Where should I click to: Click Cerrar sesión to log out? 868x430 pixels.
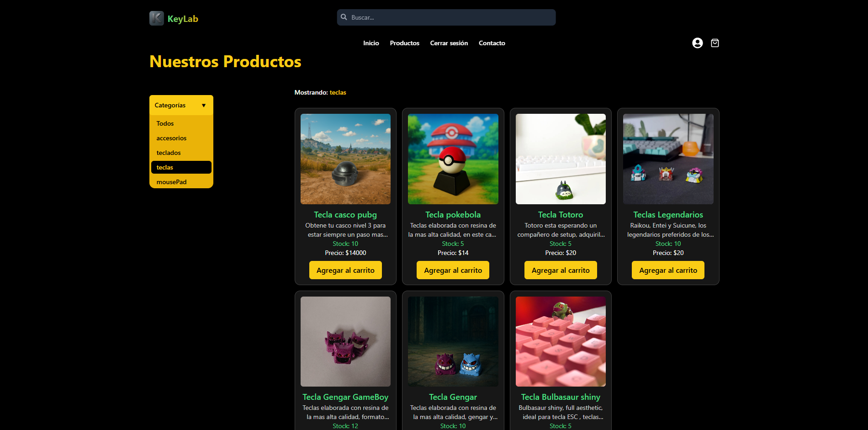click(449, 43)
